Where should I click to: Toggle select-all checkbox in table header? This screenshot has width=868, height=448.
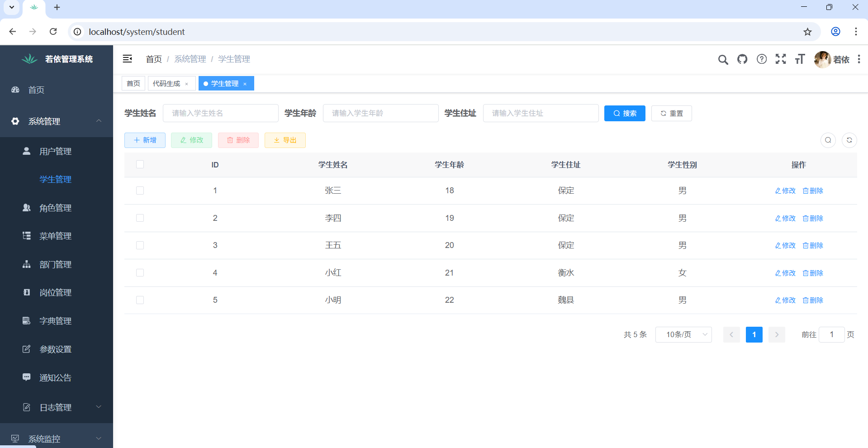point(140,164)
